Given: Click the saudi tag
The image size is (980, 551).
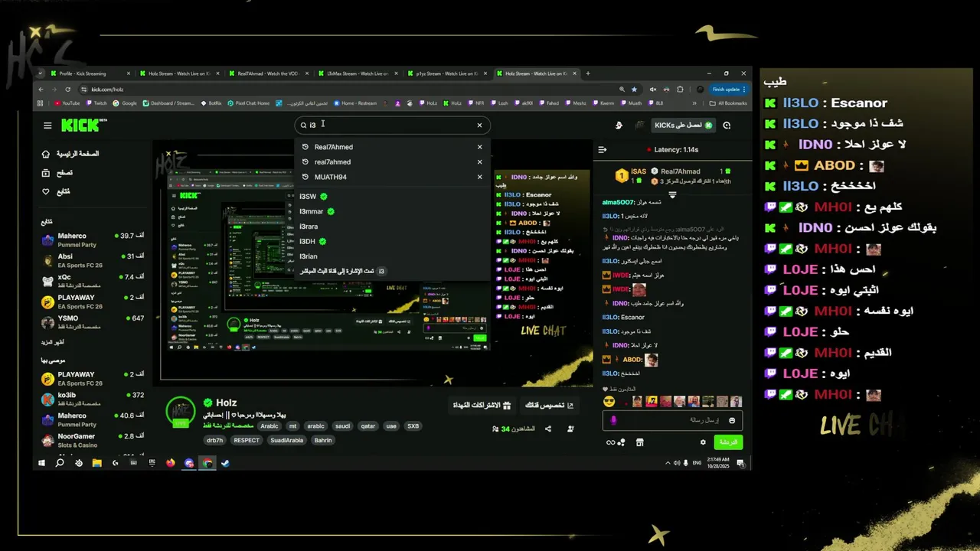Looking at the screenshot, I should tap(342, 426).
